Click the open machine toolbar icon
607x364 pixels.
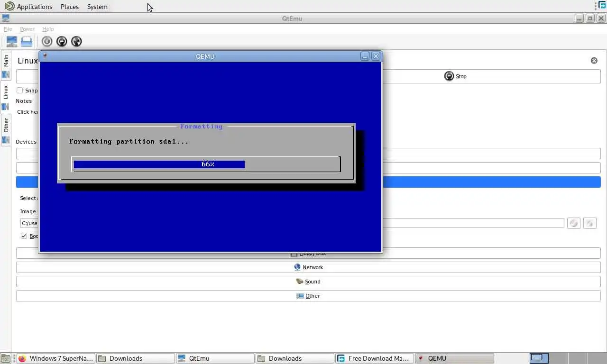27,41
